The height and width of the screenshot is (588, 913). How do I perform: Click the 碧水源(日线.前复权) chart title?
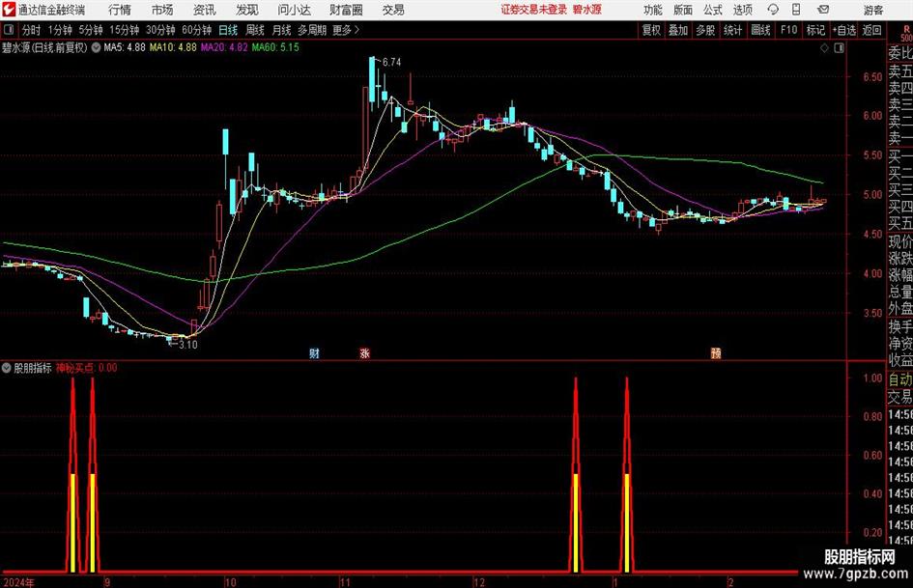click(44, 47)
